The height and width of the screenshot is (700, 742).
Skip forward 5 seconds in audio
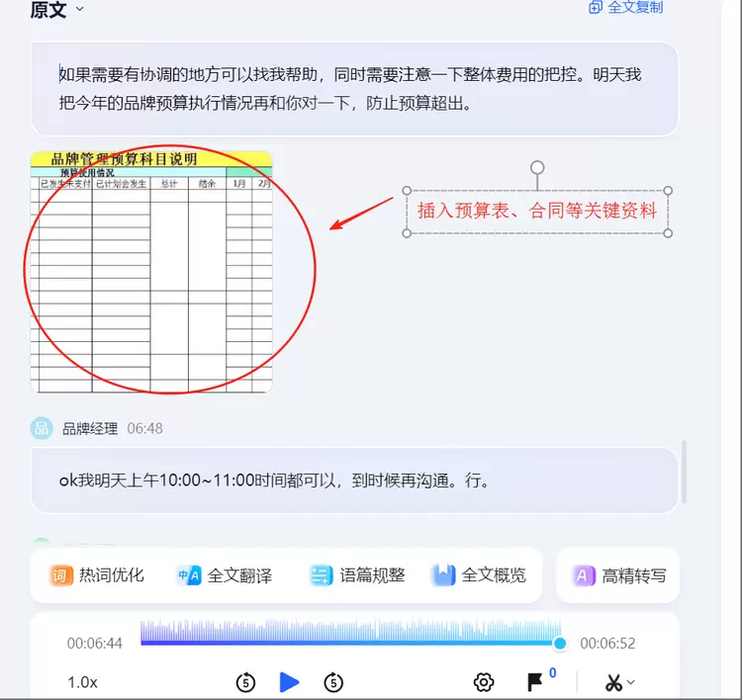[x=333, y=682]
